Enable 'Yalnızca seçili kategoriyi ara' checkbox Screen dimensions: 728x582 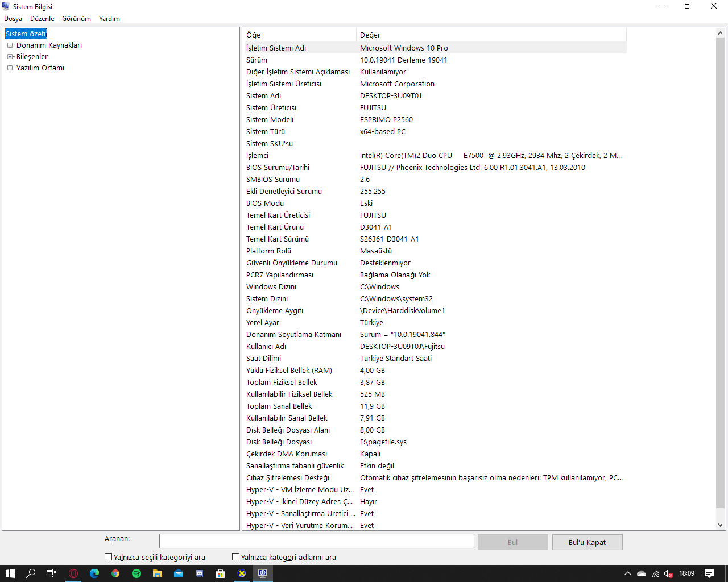(108, 557)
